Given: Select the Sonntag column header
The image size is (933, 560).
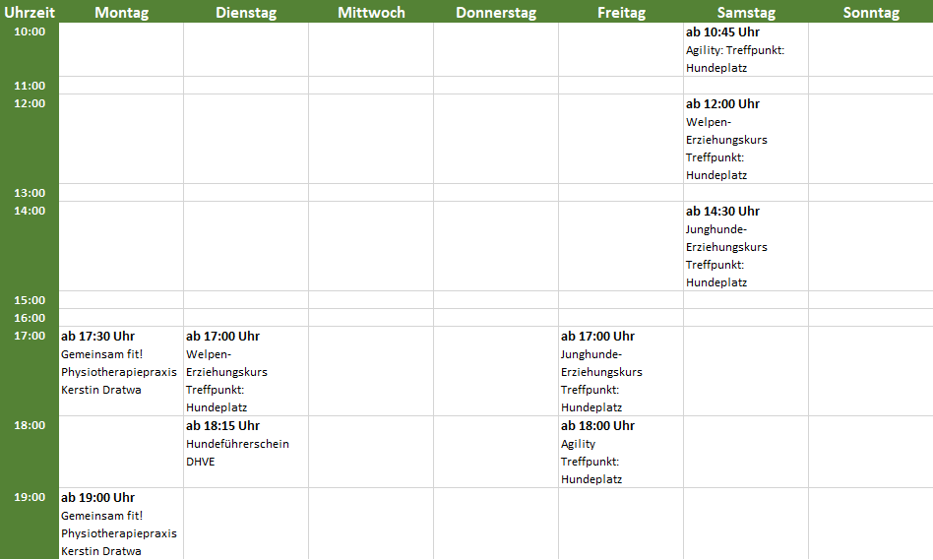Looking at the screenshot, I should click(871, 12).
